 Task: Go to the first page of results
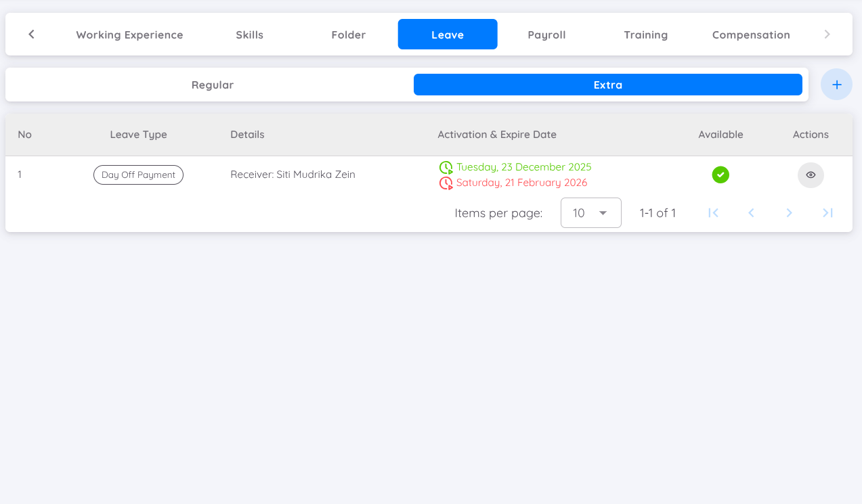(x=713, y=212)
